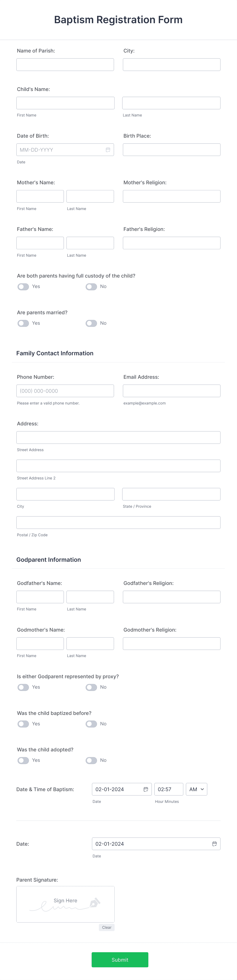The image size is (237, 980).
Task: Select the child's First Name field
Action: coord(65,103)
